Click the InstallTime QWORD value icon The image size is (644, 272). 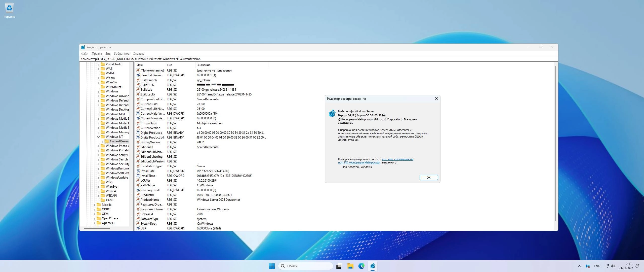(138, 176)
